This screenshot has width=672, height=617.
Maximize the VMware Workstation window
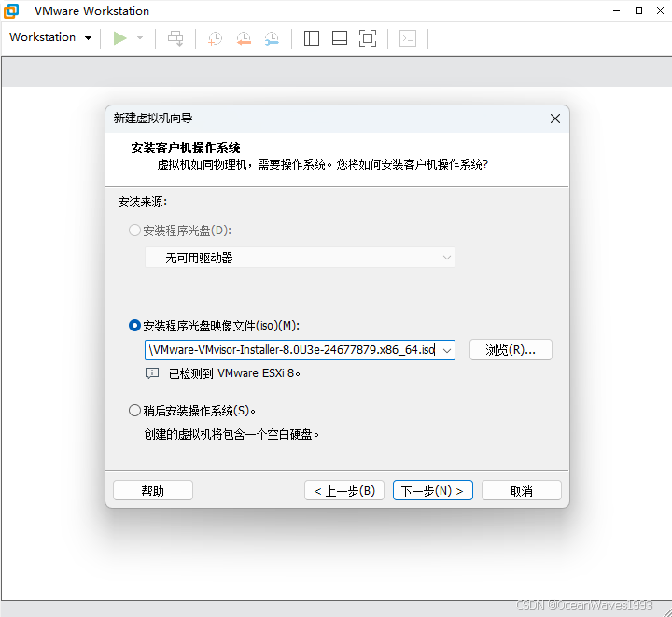click(638, 10)
